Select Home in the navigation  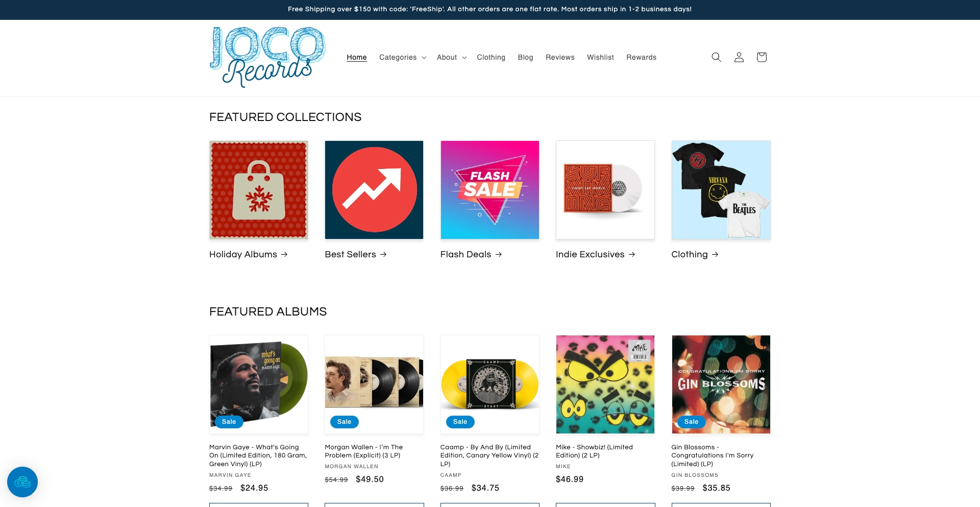tap(356, 57)
